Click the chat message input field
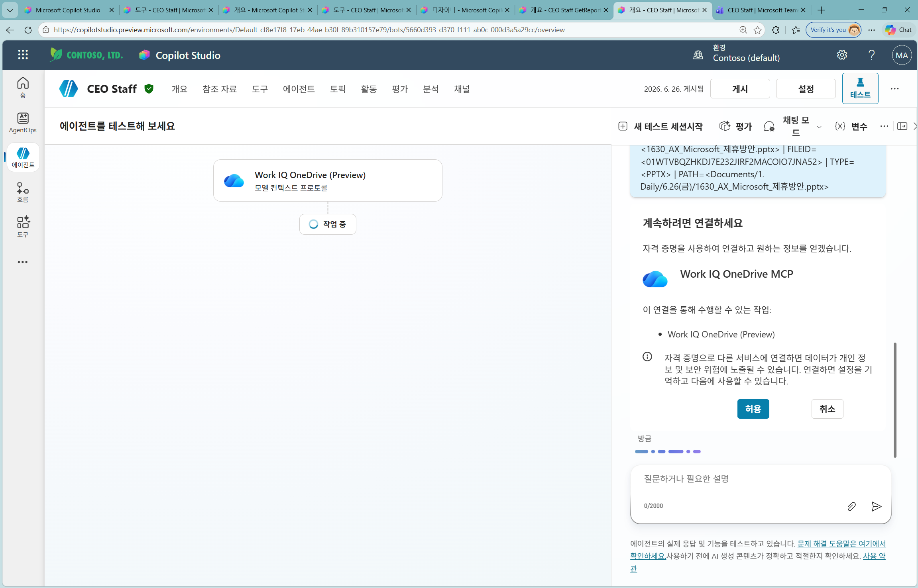Image resolution: width=918 pixels, height=588 pixels. (761, 479)
